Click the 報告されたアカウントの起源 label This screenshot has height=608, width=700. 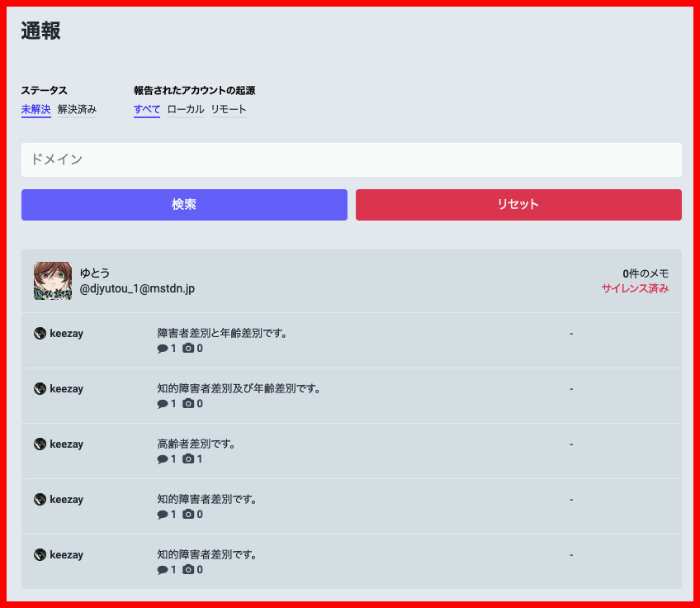click(x=195, y=91)
